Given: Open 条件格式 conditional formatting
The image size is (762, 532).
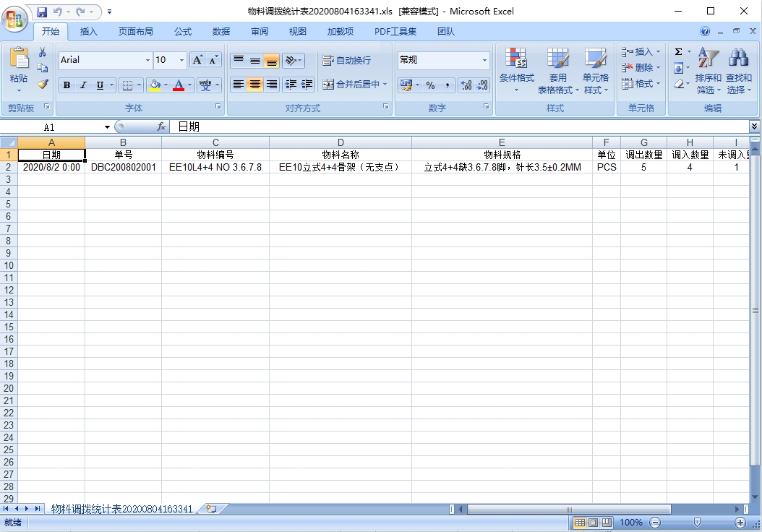Looking at the screenshot, I should 516,71.
